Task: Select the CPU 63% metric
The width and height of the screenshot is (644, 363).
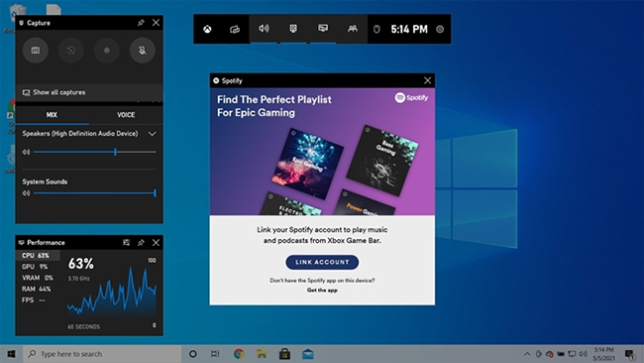Action: point(38,255)
